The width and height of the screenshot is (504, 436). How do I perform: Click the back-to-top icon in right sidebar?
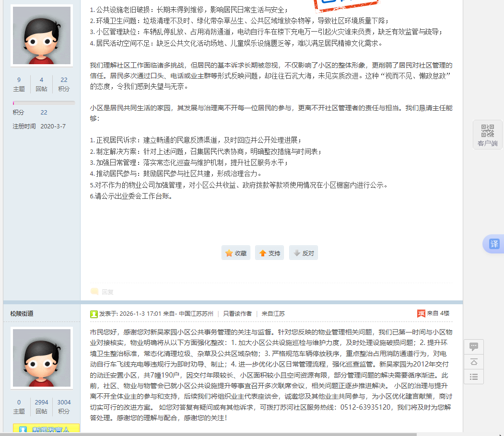pyautogui.click(x=474, y=362)
